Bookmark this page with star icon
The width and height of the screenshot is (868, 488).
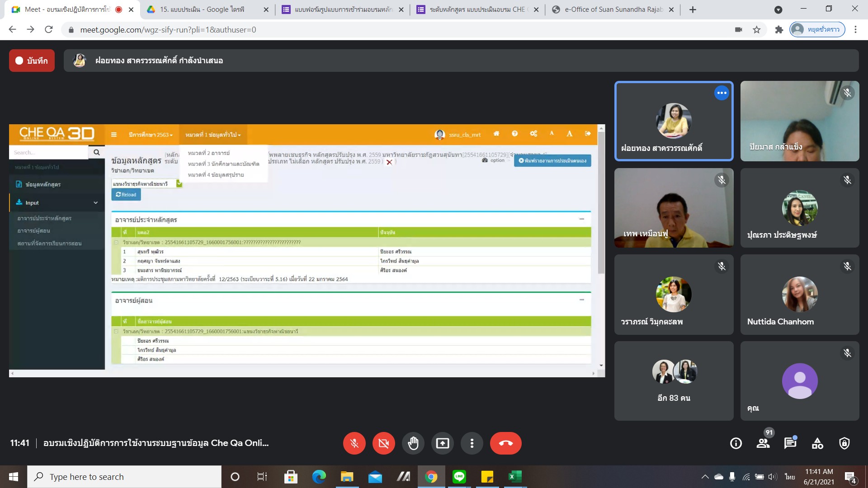pyautogui.click(x=757, y=29)
